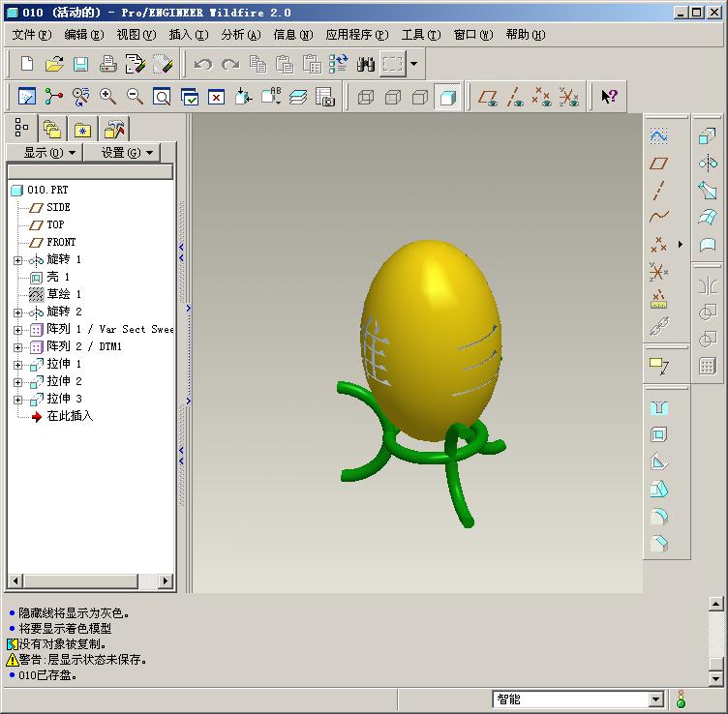
Task: Click the 显示(O) button in model tree
Action: pos(45,153)
